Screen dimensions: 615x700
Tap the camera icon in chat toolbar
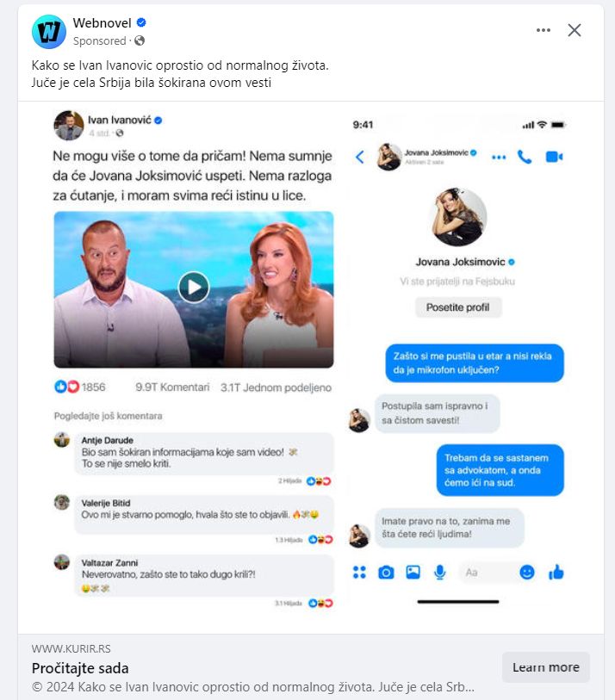click(386, 572)
